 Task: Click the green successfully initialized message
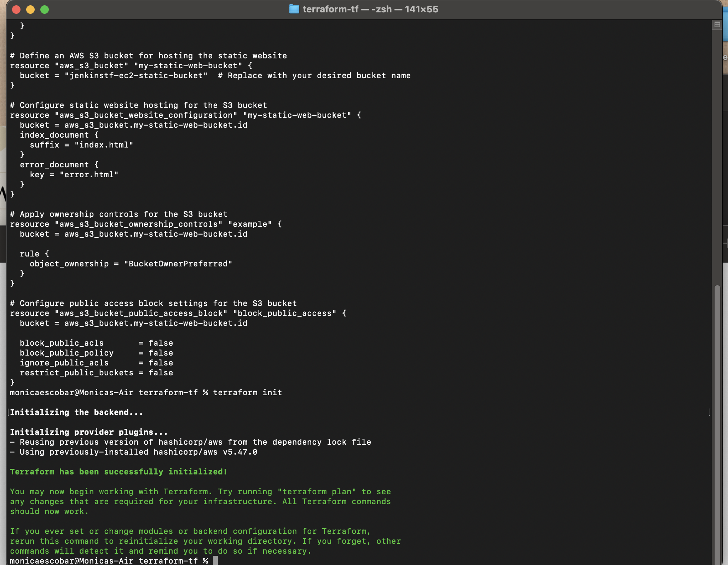(118, 472)
